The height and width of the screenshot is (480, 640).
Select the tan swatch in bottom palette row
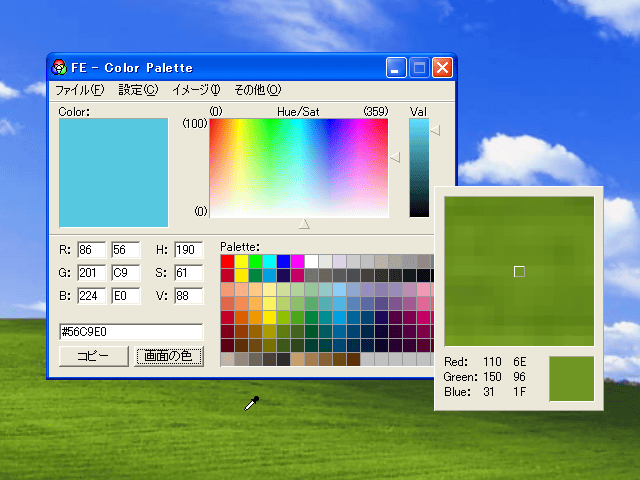coord(297,359)
